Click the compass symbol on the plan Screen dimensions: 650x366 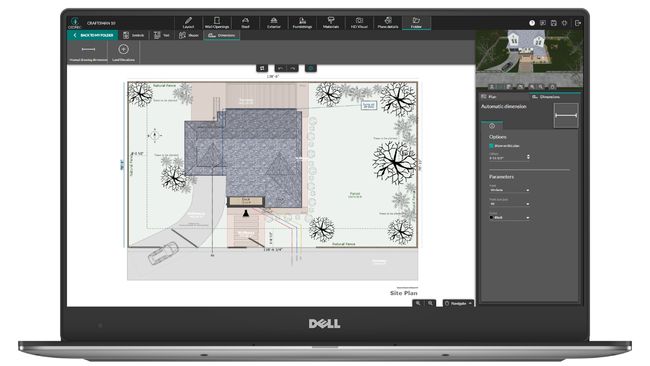(x=155, y=135)
